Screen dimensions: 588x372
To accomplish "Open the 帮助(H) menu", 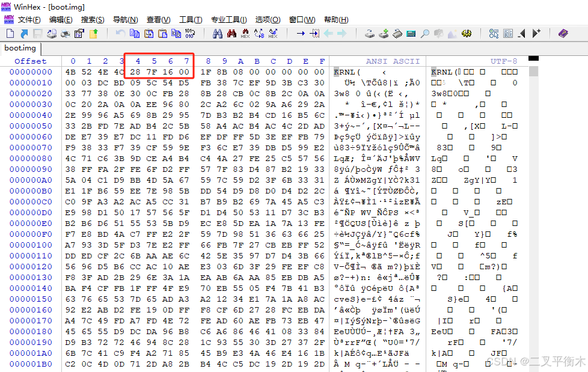I will (x=336, y=20).
